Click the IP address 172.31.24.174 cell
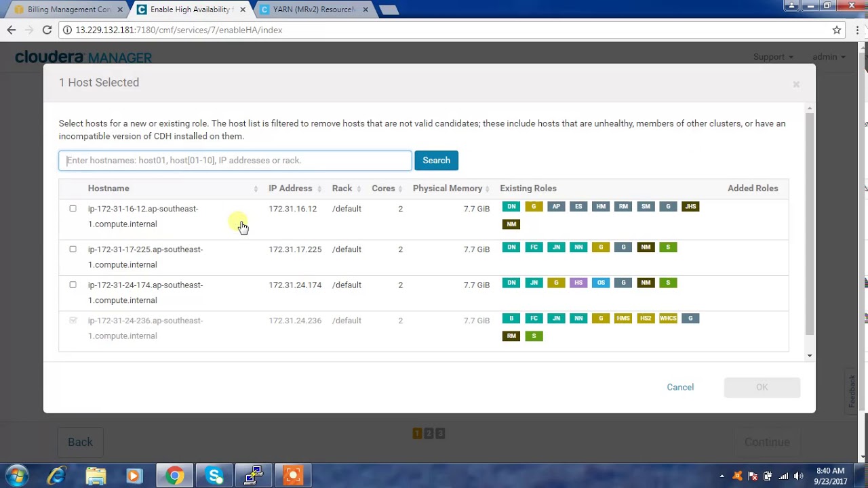 [295, 285]
